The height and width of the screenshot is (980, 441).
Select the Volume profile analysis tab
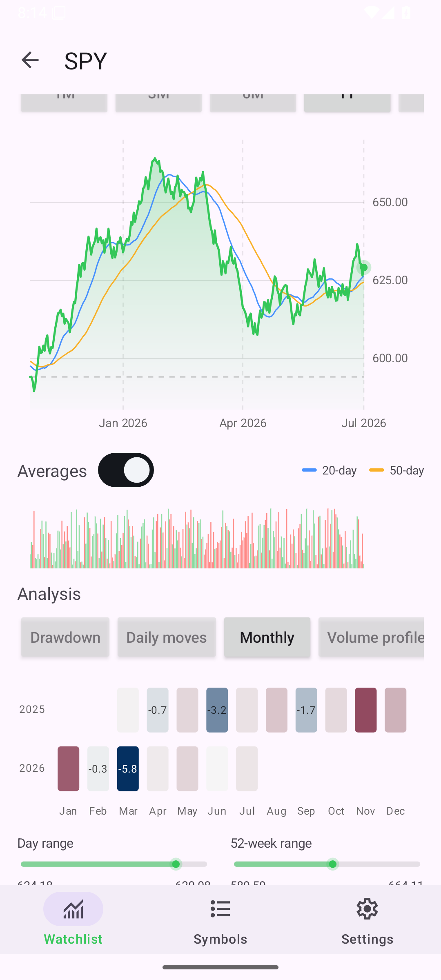[x=371, y=637]
